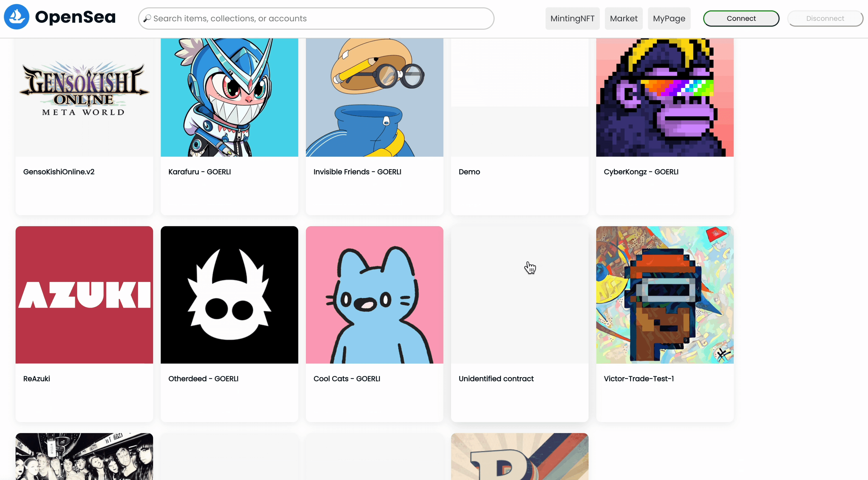Open the red AZUKI collection image
This screenshot has width=868, height=480.
[84, 295]
